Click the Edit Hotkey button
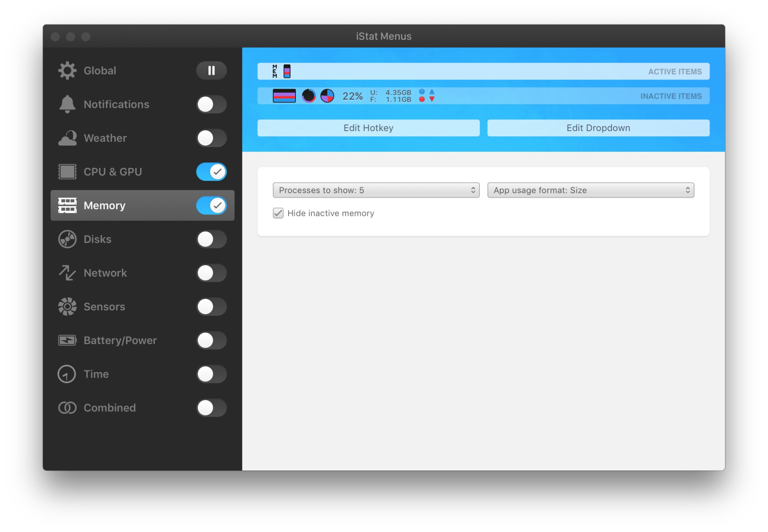 tap(368, 128)
